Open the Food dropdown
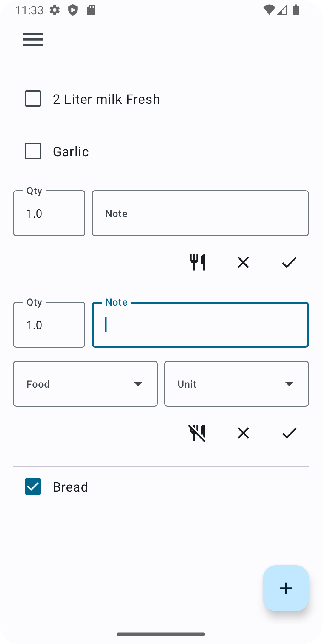 (85, 384)
